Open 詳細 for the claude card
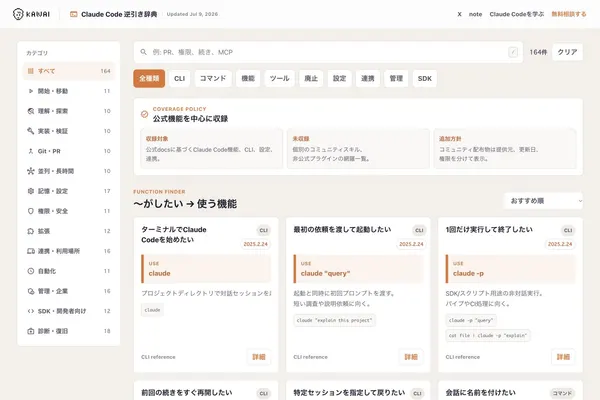The image size is (600, 400). click(259, 357)
